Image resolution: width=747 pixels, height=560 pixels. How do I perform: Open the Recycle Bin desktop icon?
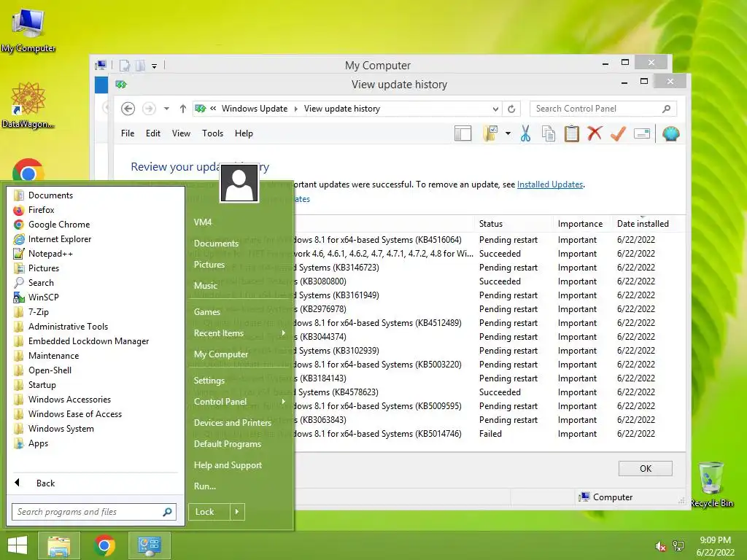pyautogui.click(x=711, y=484)
